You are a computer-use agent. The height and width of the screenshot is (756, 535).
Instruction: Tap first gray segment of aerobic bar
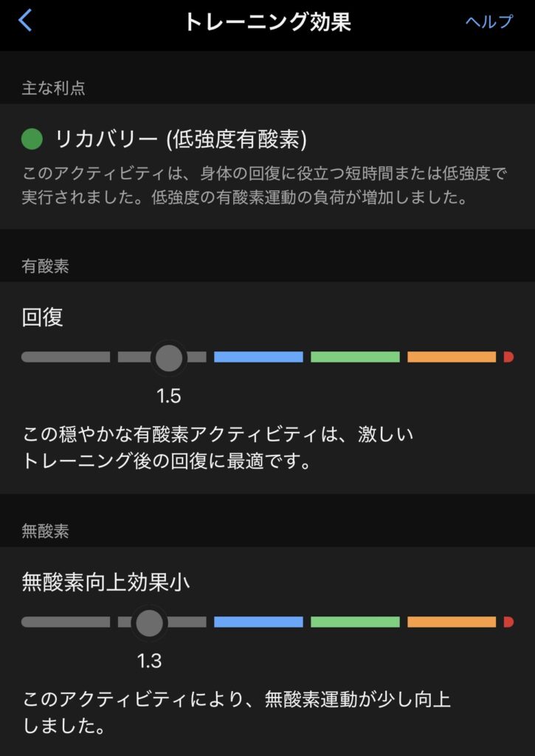[66, 357]
